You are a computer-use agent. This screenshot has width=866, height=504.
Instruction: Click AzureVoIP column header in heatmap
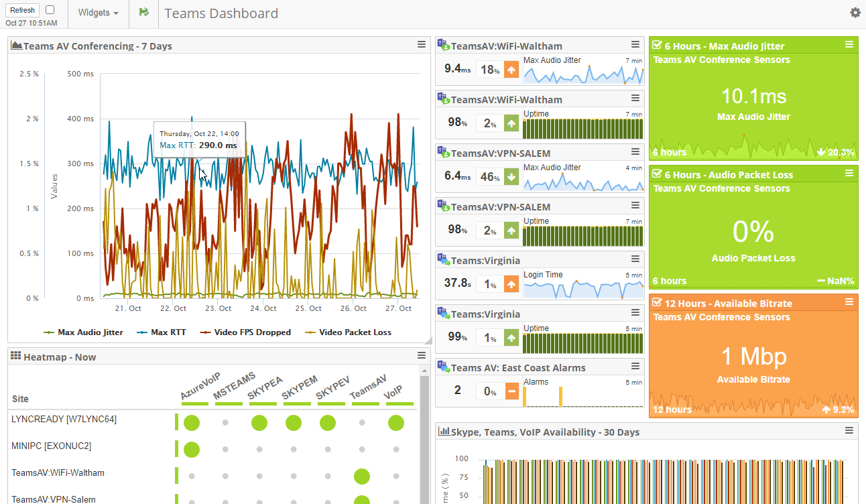(200, 387)
